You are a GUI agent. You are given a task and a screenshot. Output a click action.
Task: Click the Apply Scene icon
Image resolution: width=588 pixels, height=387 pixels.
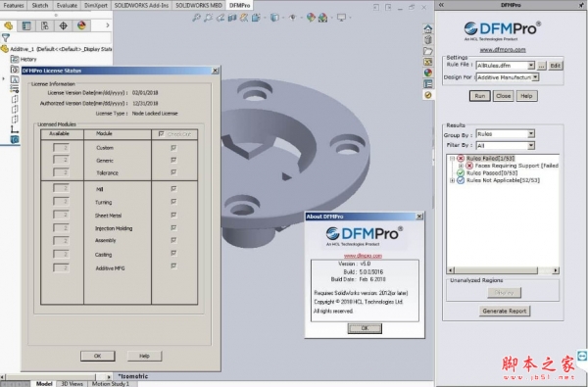(x=322, y=18)
